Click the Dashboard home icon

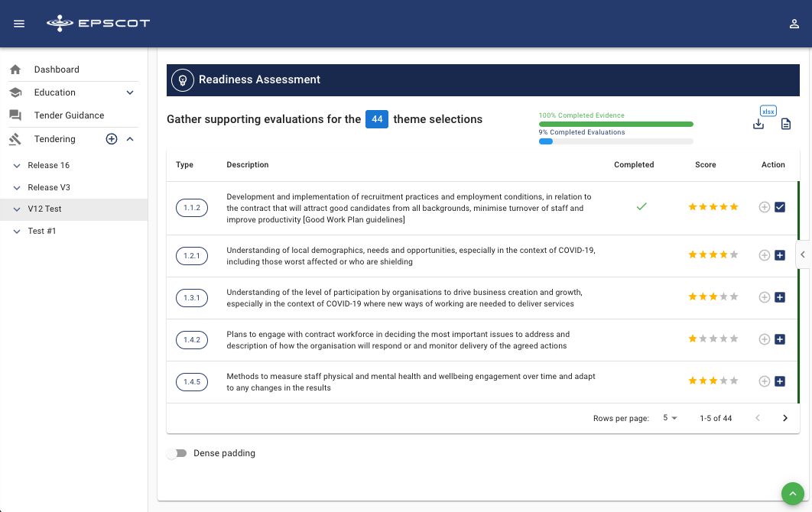pos(15,70)
